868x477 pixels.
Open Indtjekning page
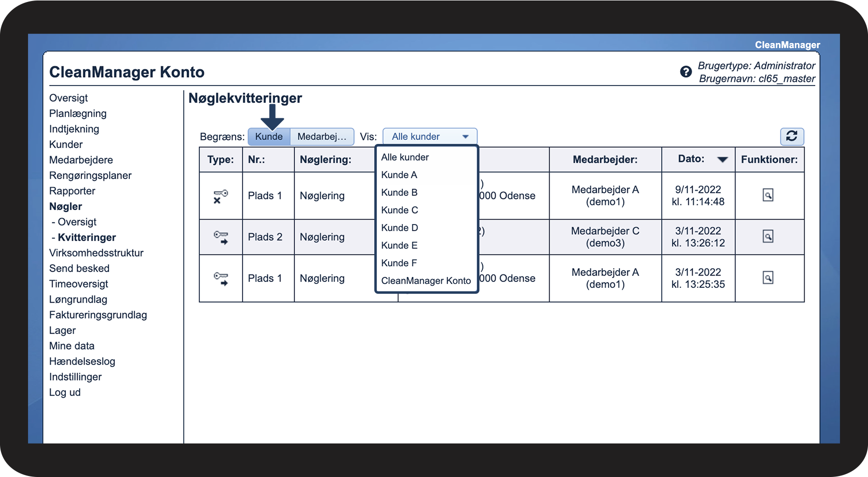74,129
